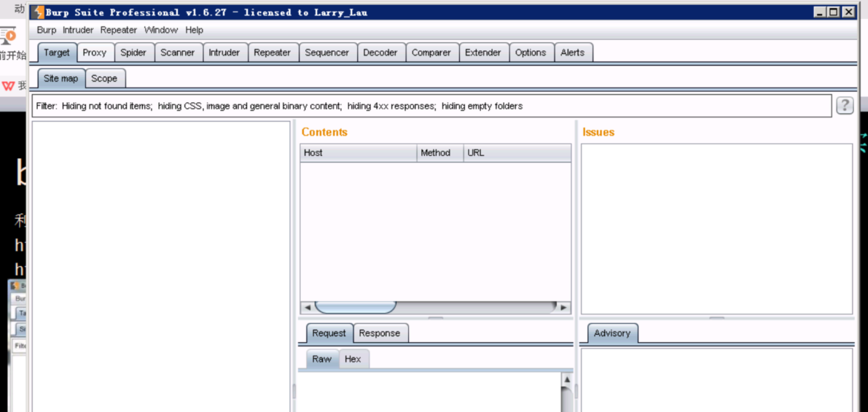
Task: Click inside the site map tree panel
Action: [161, 266]
